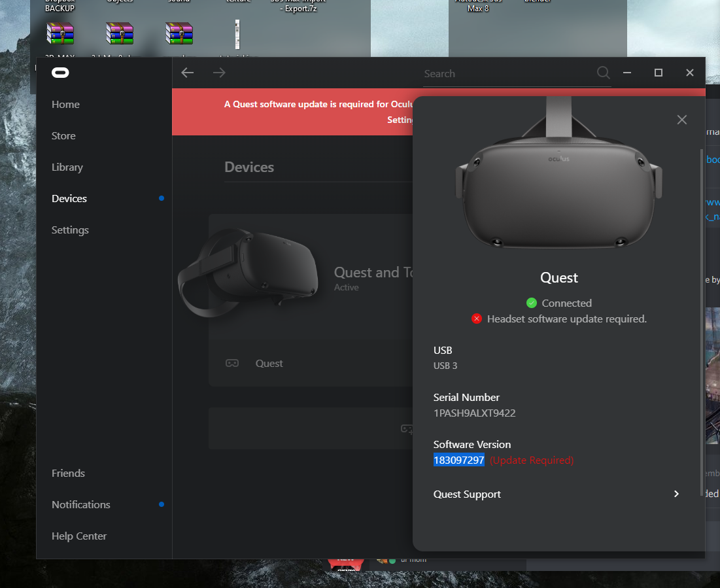Open the Help Center
The image size is (720, 588).
pyautogui.click(x=79, y=536)
